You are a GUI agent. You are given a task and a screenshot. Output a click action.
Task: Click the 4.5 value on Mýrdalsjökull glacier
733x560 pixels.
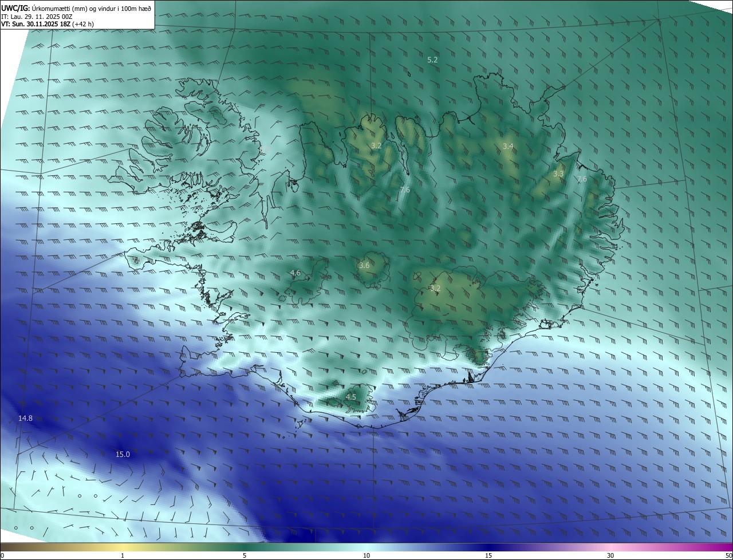coord(351,397)
